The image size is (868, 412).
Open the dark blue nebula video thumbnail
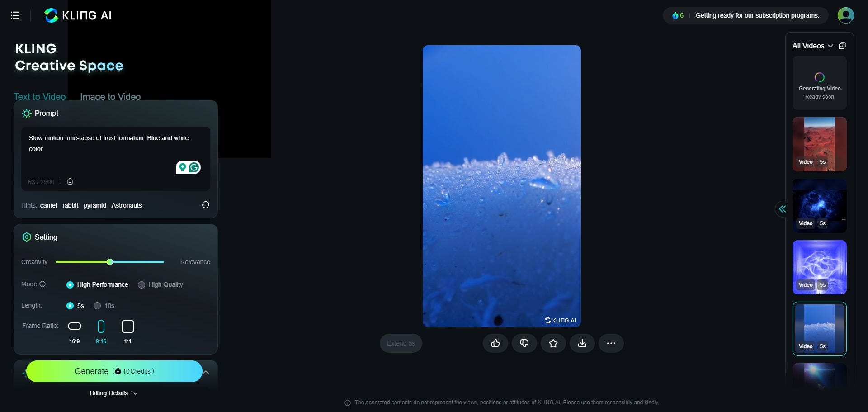click(x=819, y=206)
